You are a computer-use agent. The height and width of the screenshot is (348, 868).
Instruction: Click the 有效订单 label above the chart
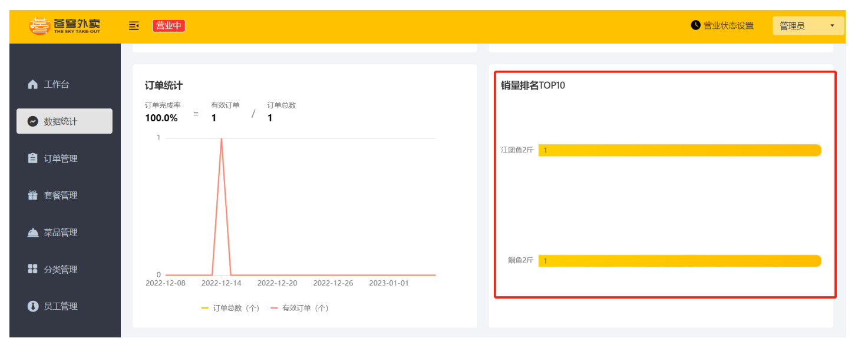coord(225,105)
